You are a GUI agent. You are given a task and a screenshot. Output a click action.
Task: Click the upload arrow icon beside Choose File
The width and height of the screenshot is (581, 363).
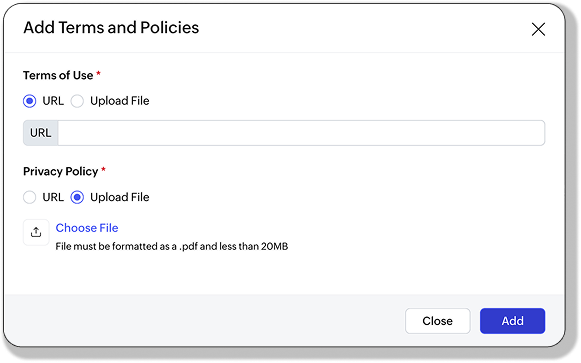(x=36, y=232)
